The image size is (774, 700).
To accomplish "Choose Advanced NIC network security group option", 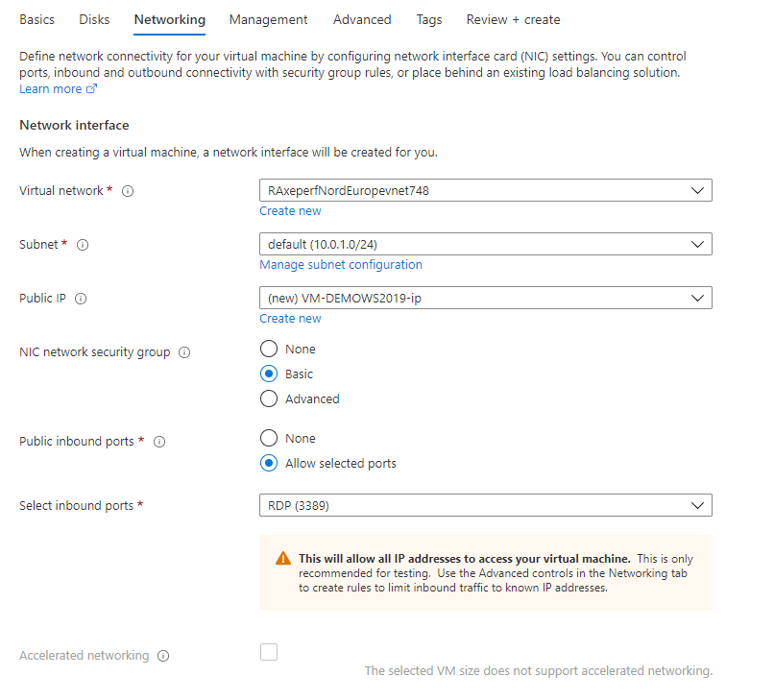I will pyautogui.click(x=269, y=399).
